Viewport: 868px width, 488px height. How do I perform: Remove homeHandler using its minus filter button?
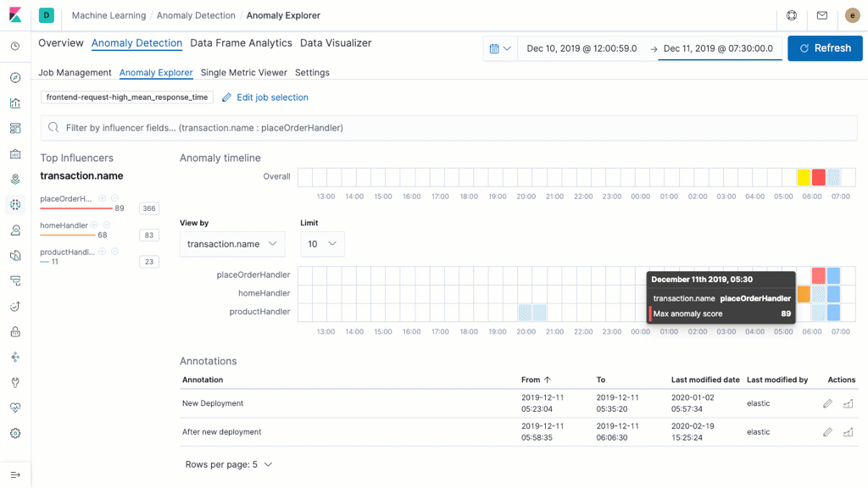(x=106, y=225)
